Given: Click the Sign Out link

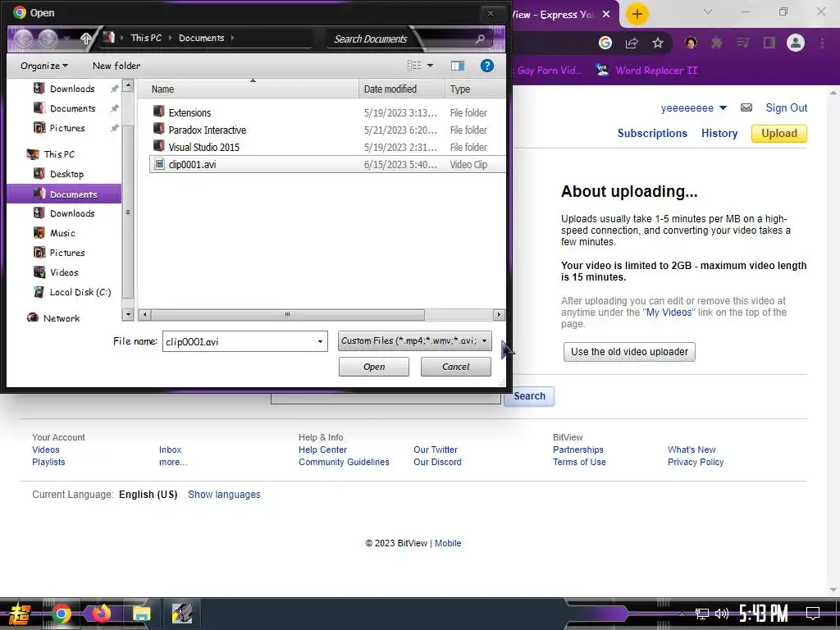Looking at the screenshot, I should [786, 107].
